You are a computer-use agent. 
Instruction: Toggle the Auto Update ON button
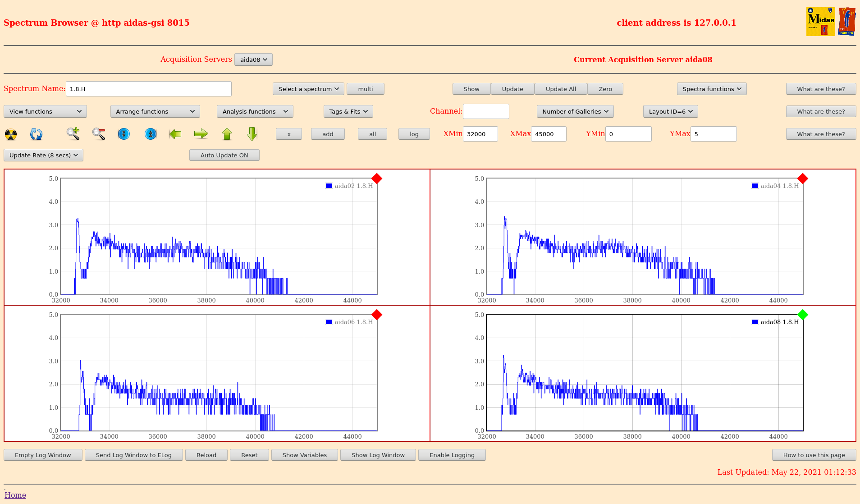(x=224, y=155)
